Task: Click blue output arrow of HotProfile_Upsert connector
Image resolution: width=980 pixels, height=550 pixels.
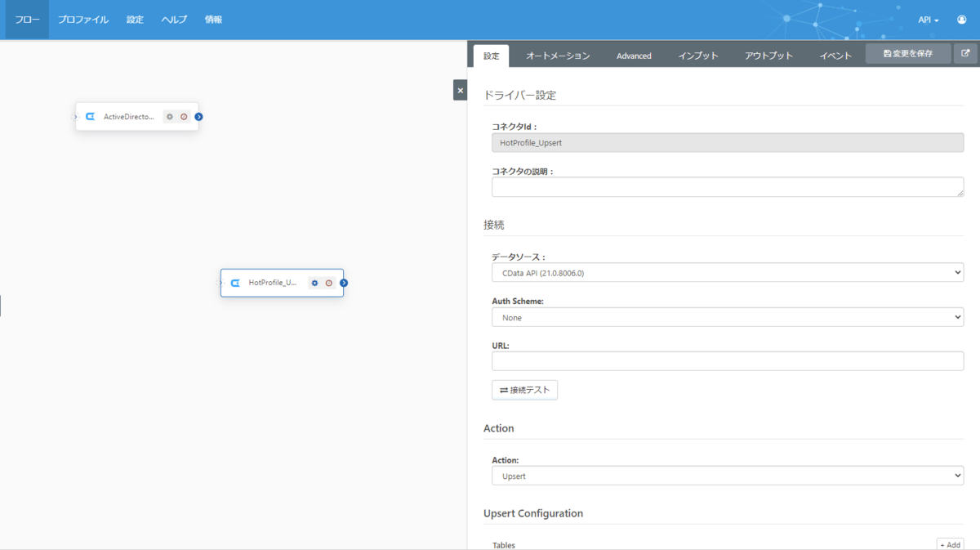Action: 344,283
